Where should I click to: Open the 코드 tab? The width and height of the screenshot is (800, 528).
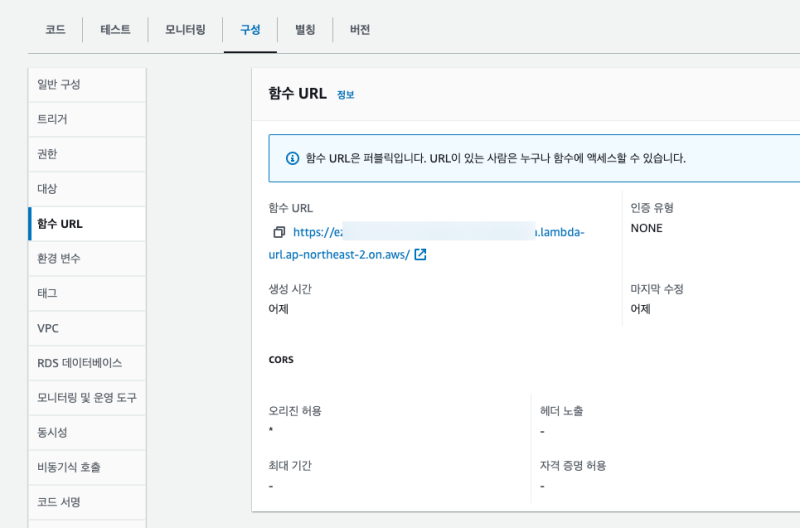56,30
